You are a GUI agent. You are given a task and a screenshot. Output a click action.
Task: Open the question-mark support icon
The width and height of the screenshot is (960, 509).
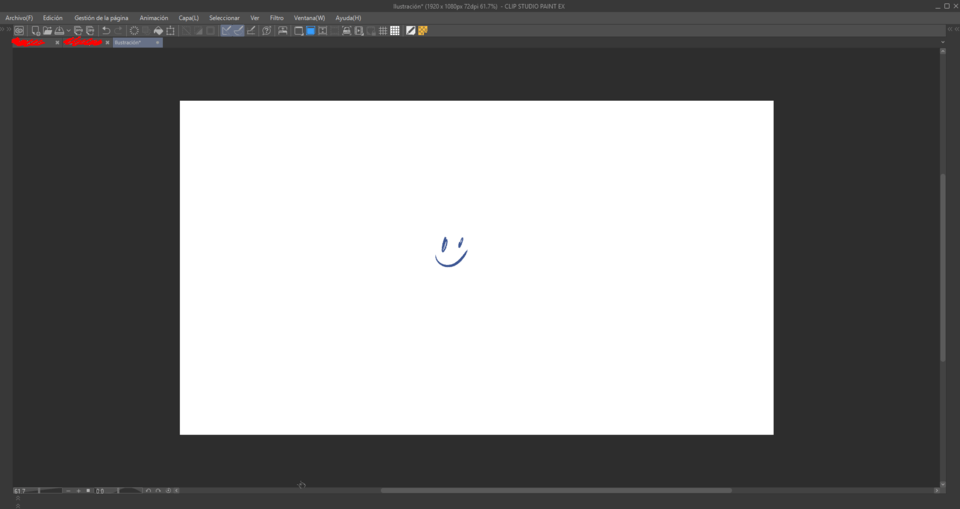[266, 31]
